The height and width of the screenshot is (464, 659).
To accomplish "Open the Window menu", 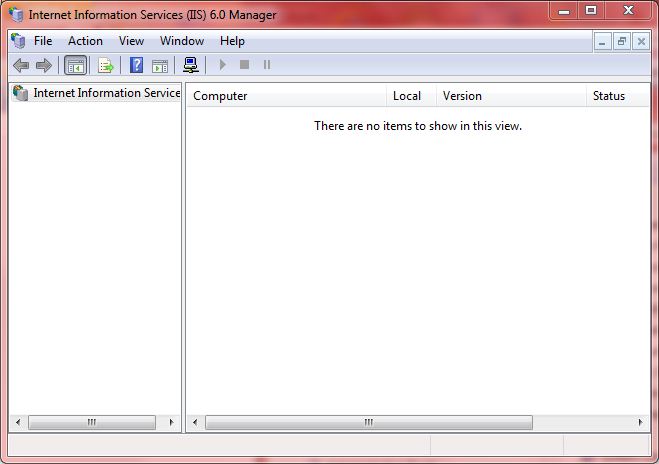I will [181, 41].
